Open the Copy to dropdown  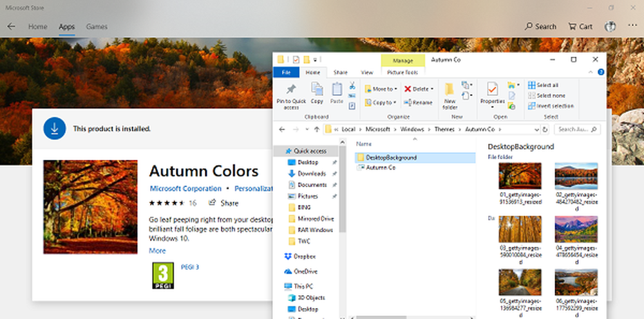(381, 102)
